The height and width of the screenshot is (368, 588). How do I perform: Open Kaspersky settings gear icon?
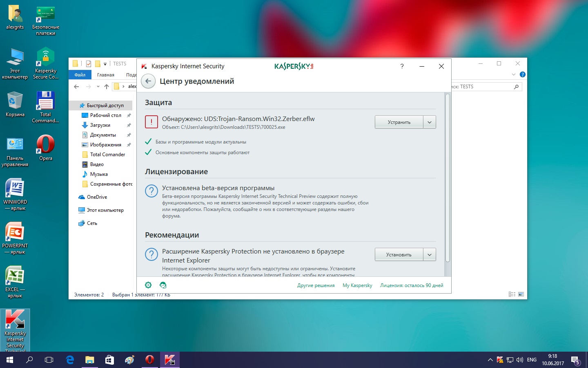148,285
